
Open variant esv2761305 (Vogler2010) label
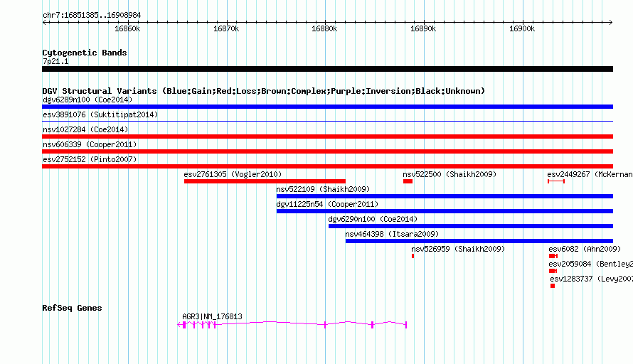pyautogui.click(x=233, y=174)
